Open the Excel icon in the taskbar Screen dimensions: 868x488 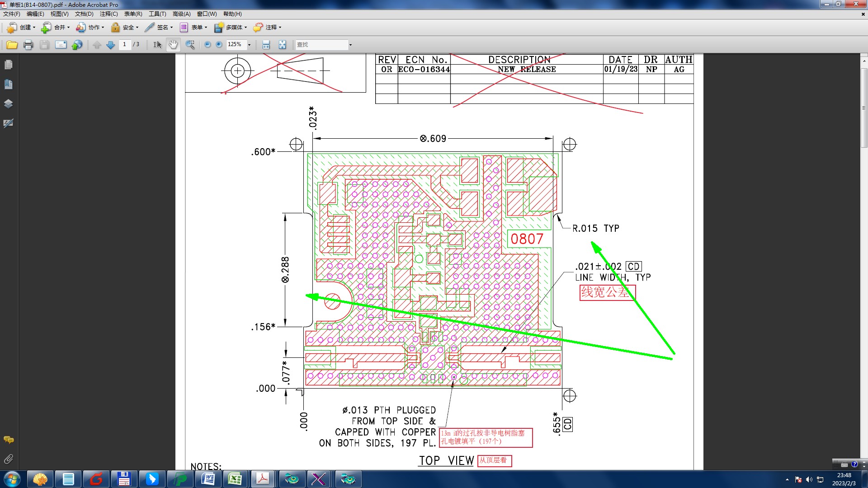[235, 479]
